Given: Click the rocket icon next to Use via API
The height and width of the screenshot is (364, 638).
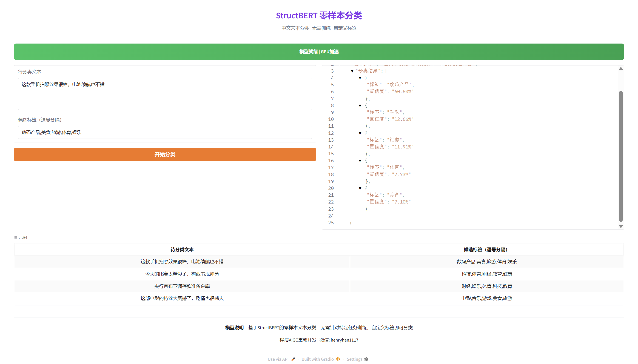Looking at the screenshot, I should point(293,359).
